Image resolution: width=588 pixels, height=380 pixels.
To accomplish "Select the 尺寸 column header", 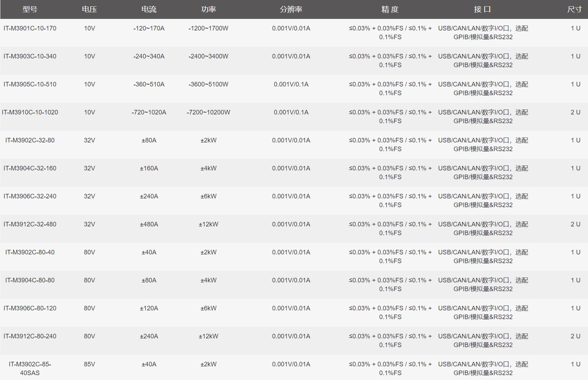I will click(x=575, y=9).
